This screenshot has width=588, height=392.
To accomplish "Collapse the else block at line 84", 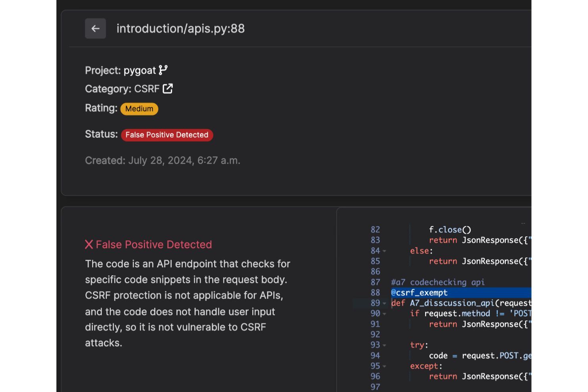I will [385, 251].
